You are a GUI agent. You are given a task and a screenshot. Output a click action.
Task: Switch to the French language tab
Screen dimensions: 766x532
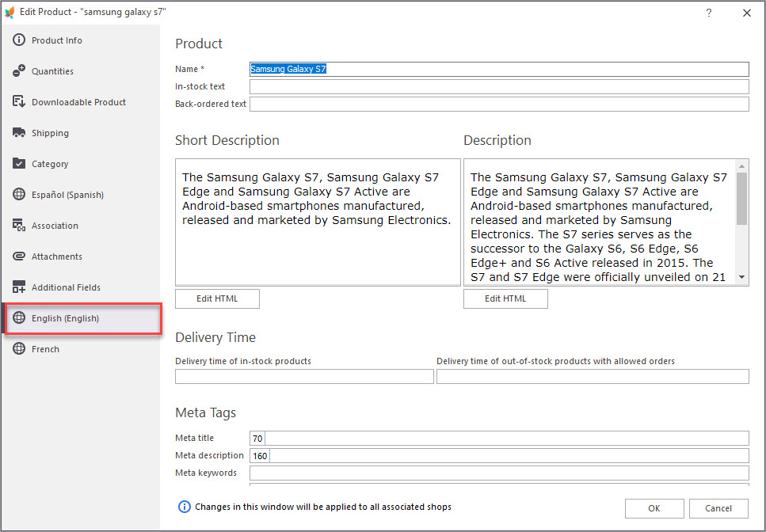point(81,349)
